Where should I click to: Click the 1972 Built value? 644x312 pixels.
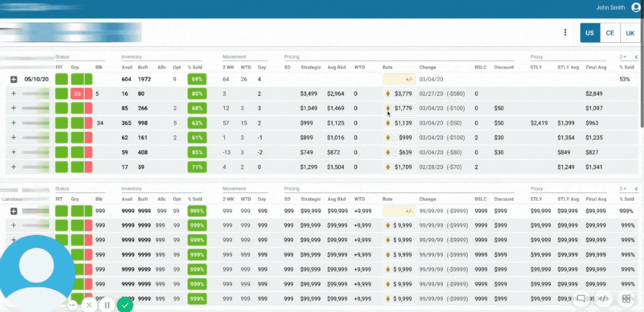pos(144,79)
